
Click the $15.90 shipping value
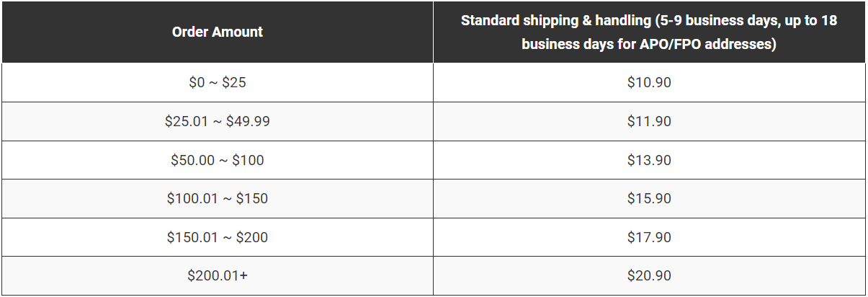click(649, 198)
